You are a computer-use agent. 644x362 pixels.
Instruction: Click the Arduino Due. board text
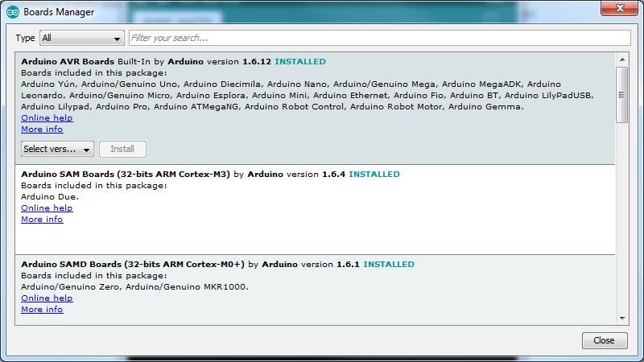pos(50,197)
